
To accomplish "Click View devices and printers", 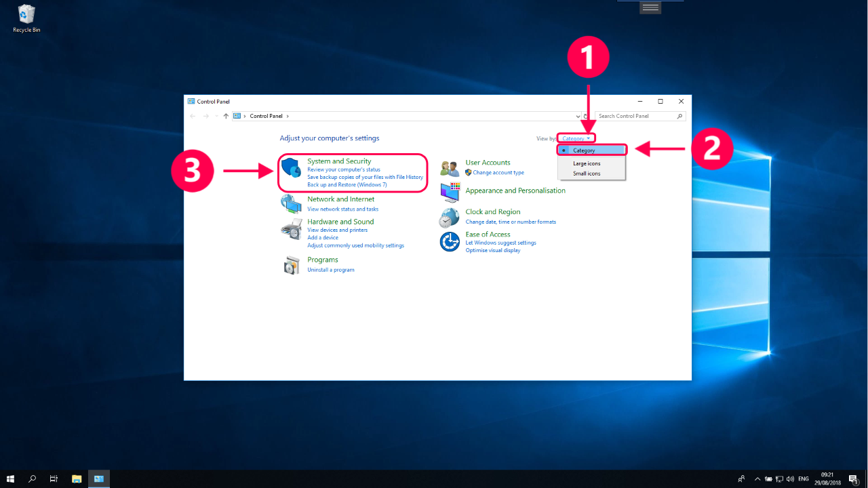I will (338, 230).
